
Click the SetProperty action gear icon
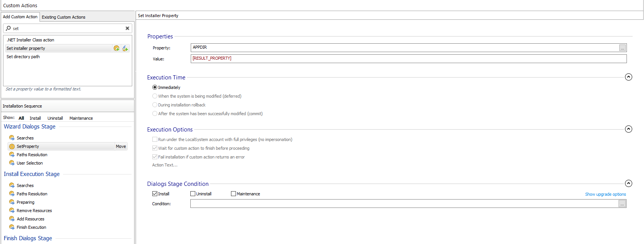pyautogui.click(x=12, y=146)
